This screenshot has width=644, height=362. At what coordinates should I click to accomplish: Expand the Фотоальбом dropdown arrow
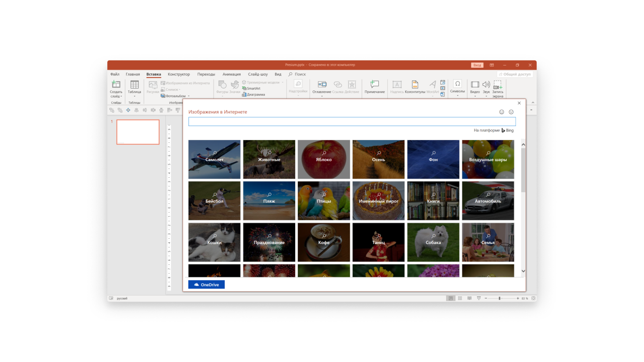(189, 96)
